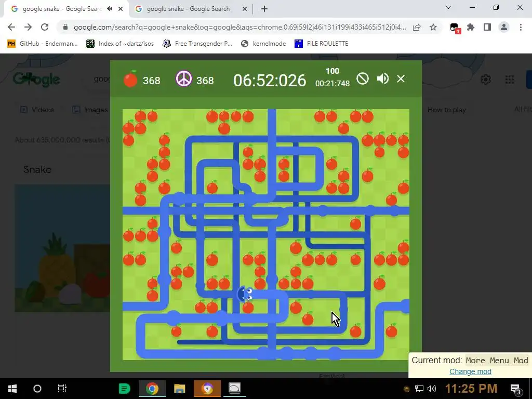This screenshot has width=532, height=399.
Task: Click the Google logo behind the game
Action: tap(36, 79)
